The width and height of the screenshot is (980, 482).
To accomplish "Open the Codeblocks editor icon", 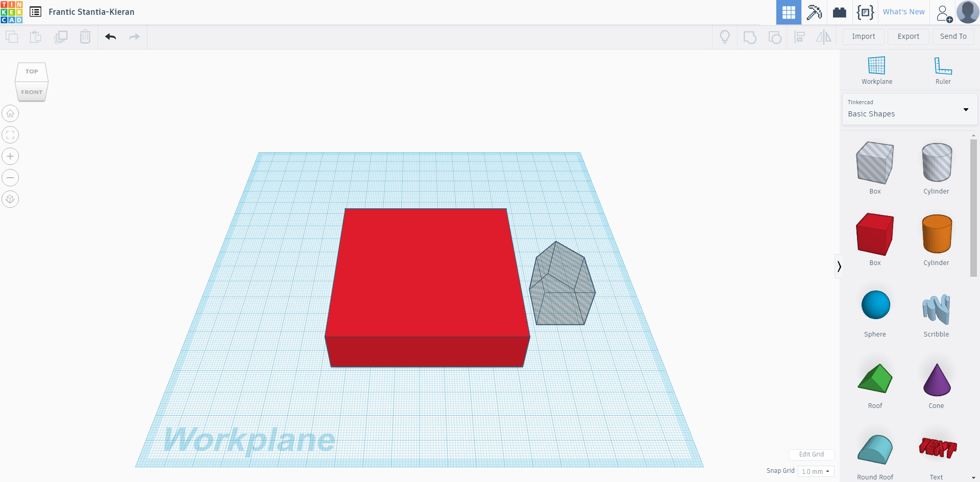I will pos(865,12).
